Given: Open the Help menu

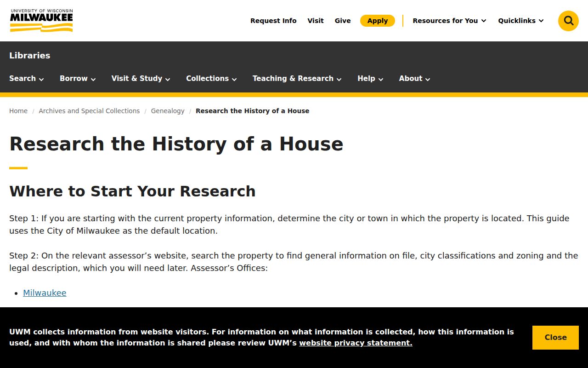Looking at the screenshot, I should pyautogui.click(x=370, y=79).
